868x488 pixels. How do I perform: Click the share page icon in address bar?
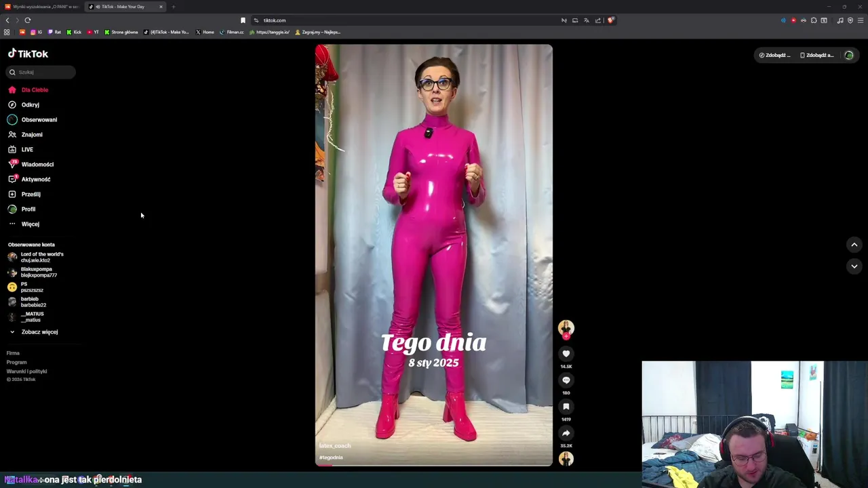pyautogui.click(x=598, y=20)
